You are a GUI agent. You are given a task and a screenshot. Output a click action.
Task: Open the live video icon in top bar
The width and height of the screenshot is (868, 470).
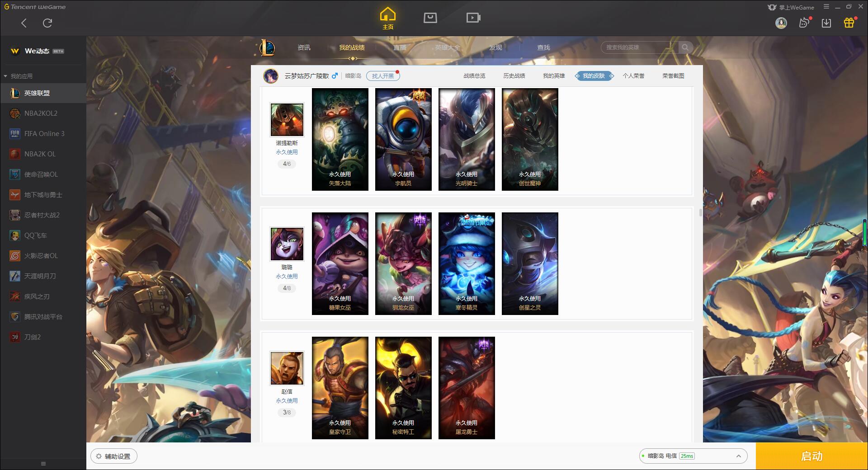coord(473,18)
